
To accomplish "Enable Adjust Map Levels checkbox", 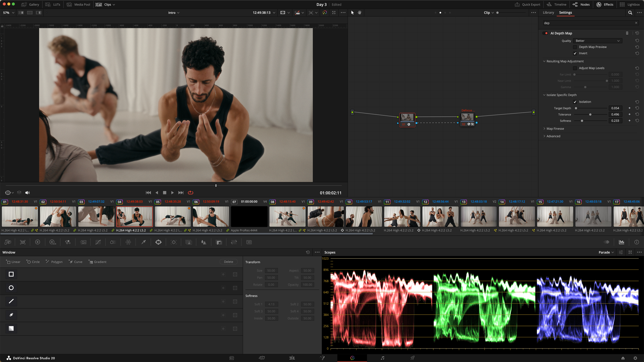I will (x=575, y=68).
